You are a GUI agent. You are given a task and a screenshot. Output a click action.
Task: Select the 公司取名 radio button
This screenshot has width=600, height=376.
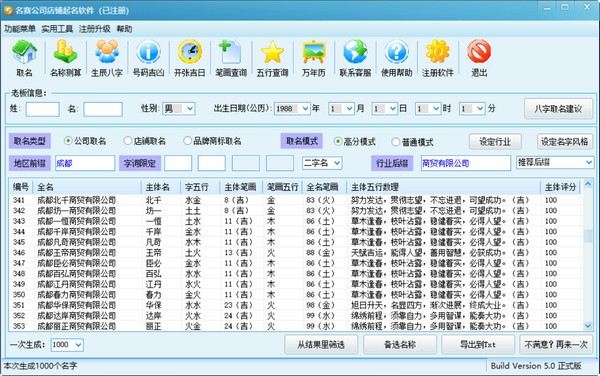coord(68,141)
